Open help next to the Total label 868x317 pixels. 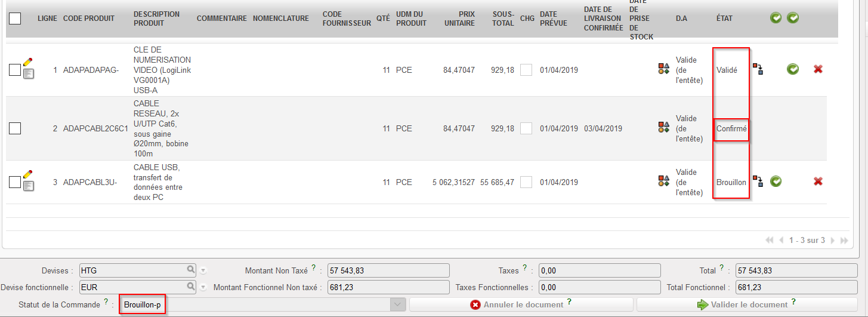(x=722, y=268)
